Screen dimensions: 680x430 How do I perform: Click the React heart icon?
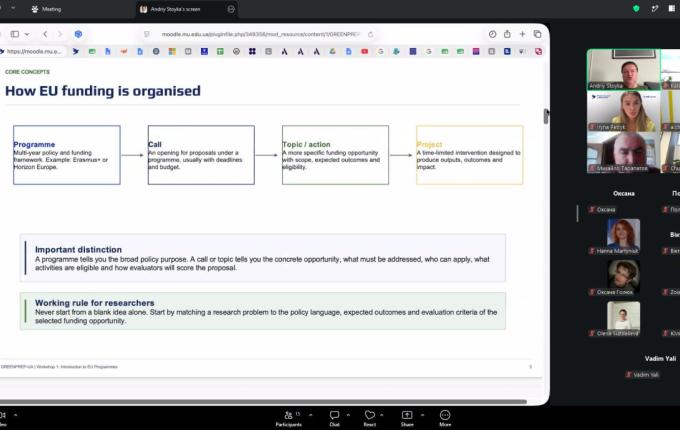[x=369, y=415]
